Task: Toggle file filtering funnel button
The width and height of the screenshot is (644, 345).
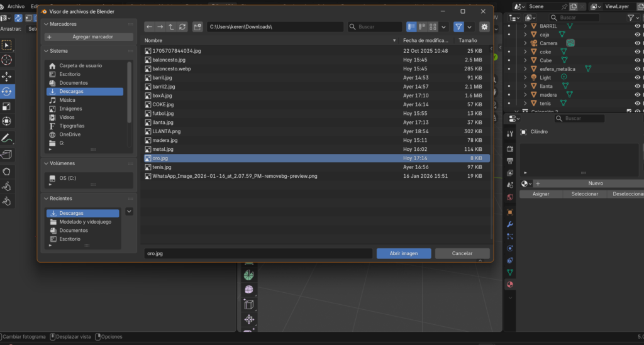Action: (x=458, y=27)
